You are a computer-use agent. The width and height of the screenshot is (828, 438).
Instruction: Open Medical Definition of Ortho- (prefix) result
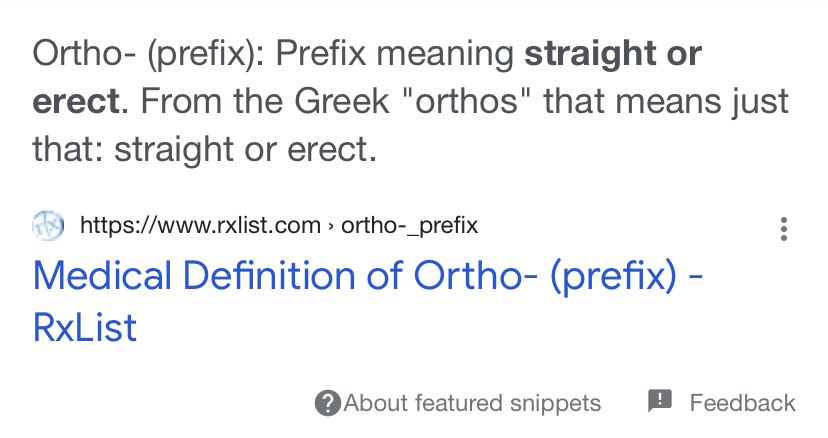tap(368, 301)
